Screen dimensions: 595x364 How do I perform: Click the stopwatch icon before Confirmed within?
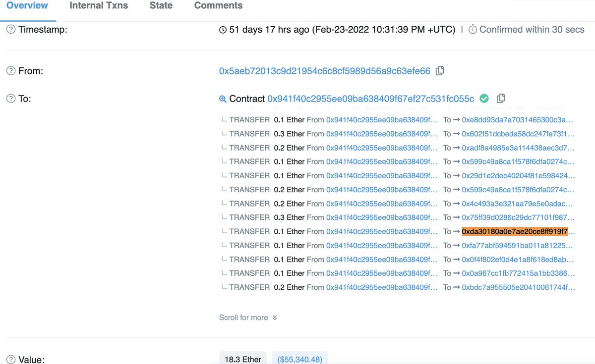[473, 30]
